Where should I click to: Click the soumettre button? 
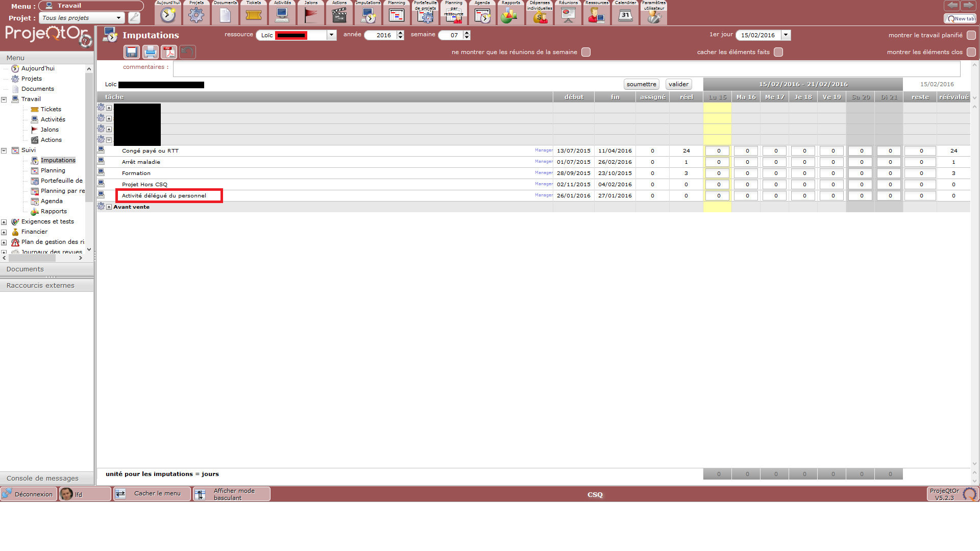(641, 84)
